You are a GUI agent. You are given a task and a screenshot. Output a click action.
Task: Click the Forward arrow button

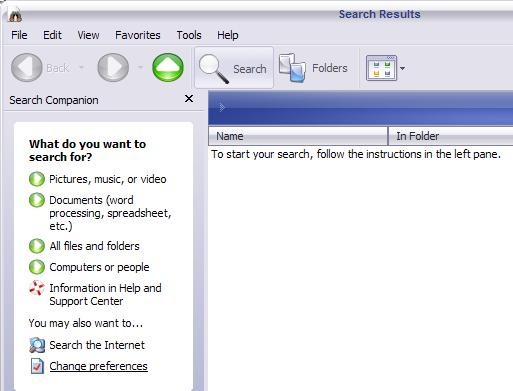[x=113, y=68]
